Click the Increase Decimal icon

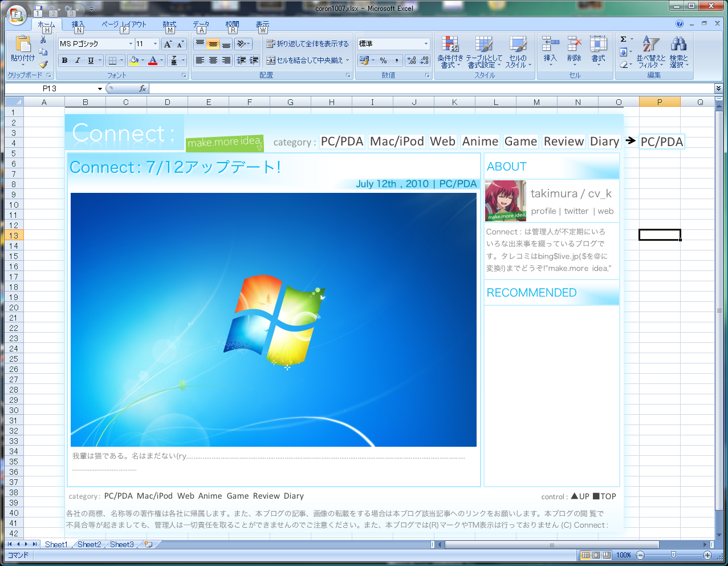[x=412, y=60]
